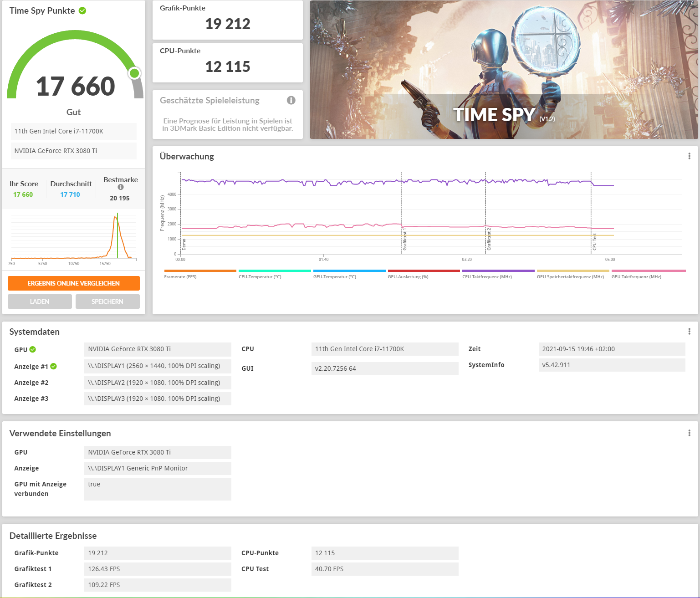Click the Zeit value 2021-09-15 19:46

coord(612,349)
